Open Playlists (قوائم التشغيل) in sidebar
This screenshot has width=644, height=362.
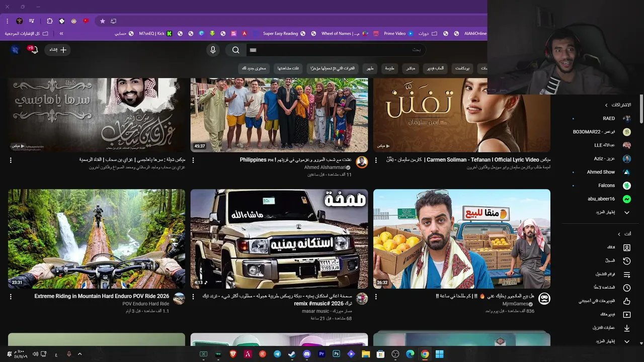[x=601, y=275]
